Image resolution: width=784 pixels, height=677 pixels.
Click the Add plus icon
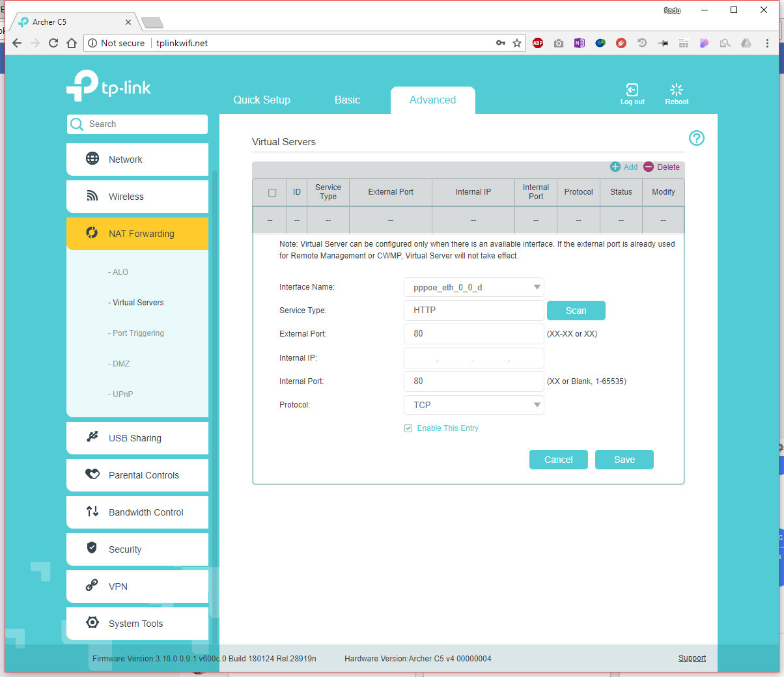(x=615, y=167)
